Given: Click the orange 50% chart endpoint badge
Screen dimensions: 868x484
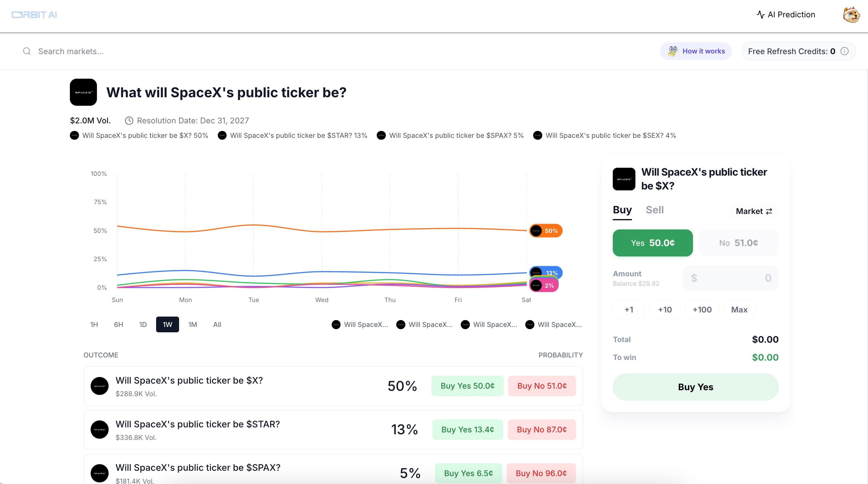Looking at the screenshot, I should [545, 231].
